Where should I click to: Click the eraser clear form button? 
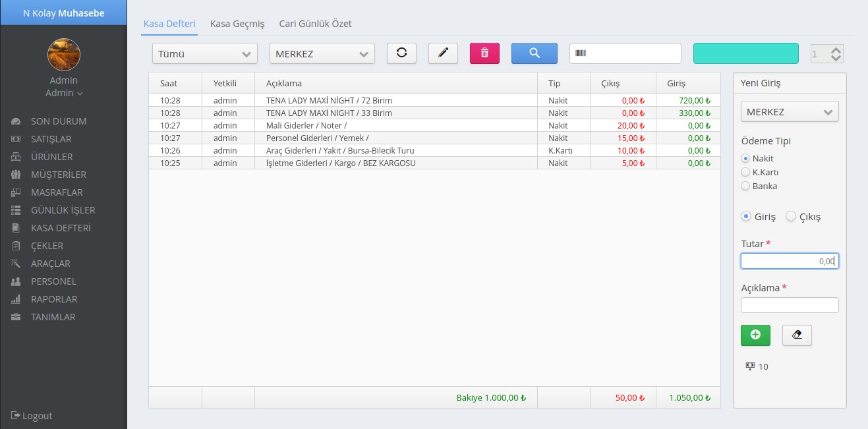(797, 335)
